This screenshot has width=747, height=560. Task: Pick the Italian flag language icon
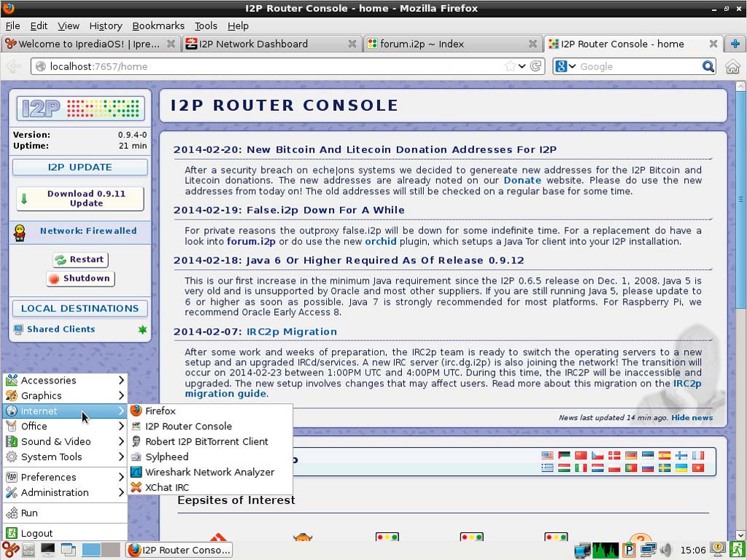click(x=581, y=467)
